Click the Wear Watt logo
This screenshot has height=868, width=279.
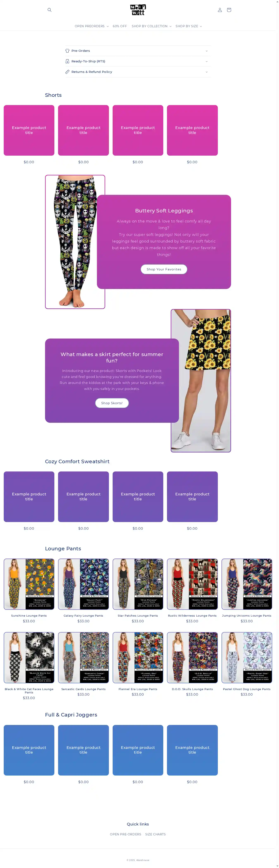138,10
